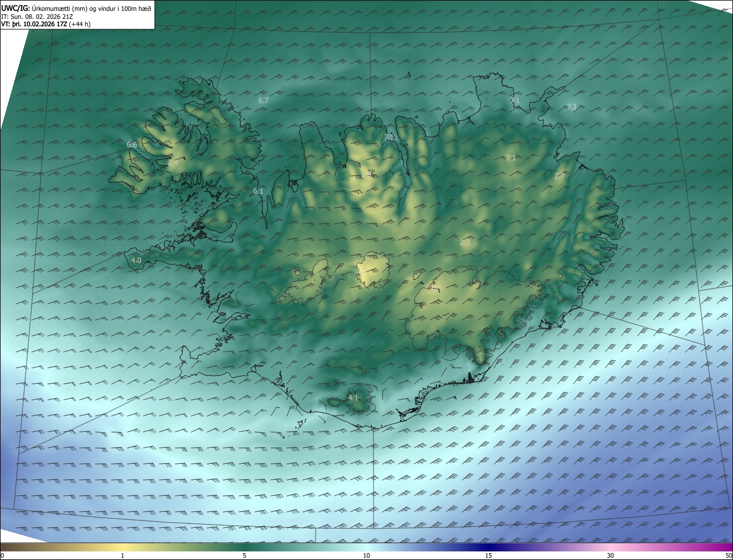Click the 4.1 value label on the map
The width and height of the screenshot is (733, 560).
(x=353, y=397)
